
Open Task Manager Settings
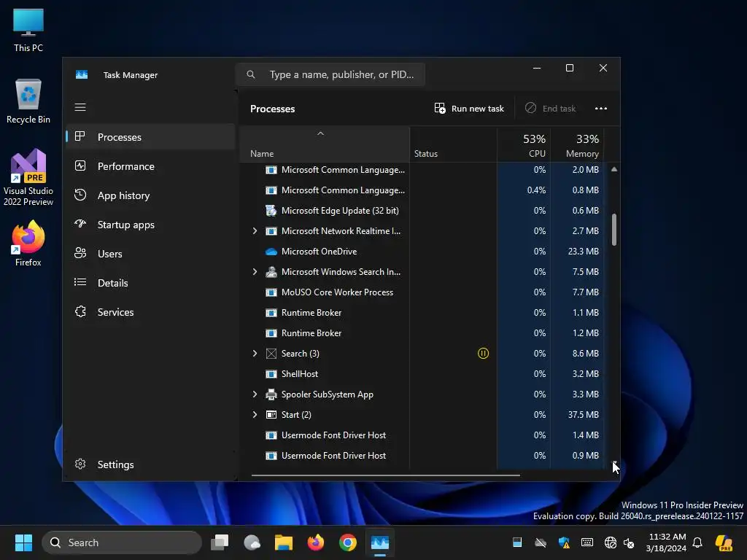(150, 464)
